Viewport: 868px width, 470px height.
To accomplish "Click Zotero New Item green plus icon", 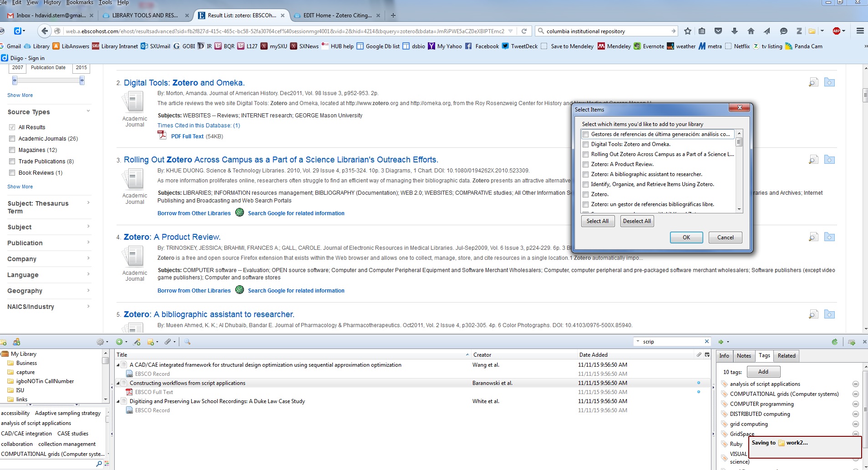I will point(119,342).
